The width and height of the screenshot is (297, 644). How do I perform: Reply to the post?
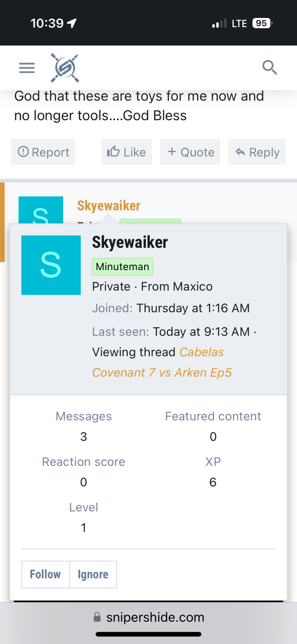pos(257,152)
